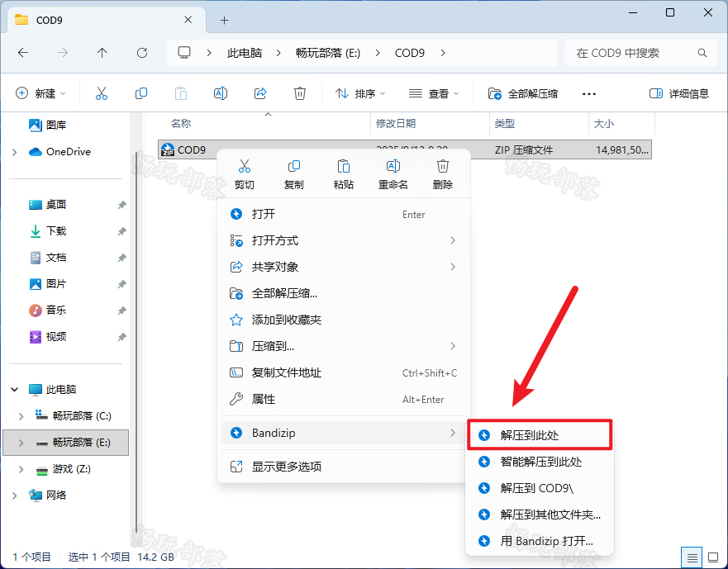Click the search field 在 COD9 中搜索

[x=643, y=53]
